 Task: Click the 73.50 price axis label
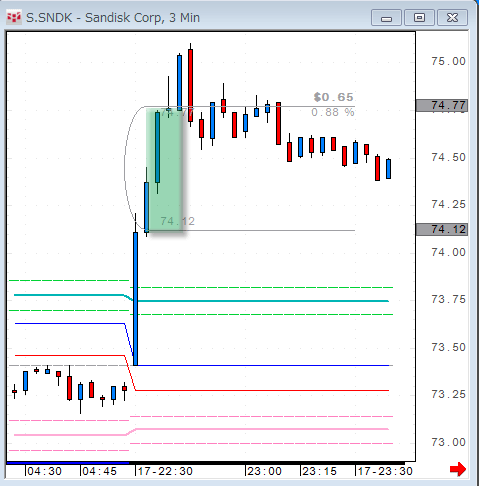click(x=448, y=347)
